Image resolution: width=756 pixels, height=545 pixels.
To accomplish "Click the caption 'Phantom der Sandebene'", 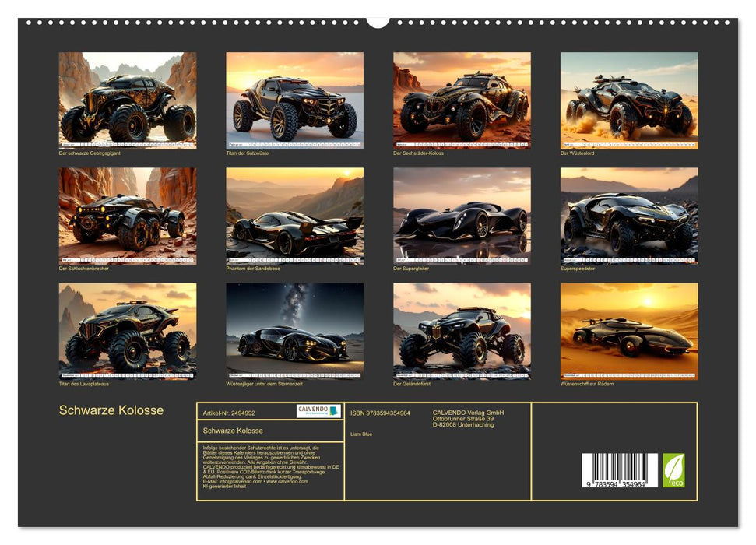I will (x=253, y=269).
